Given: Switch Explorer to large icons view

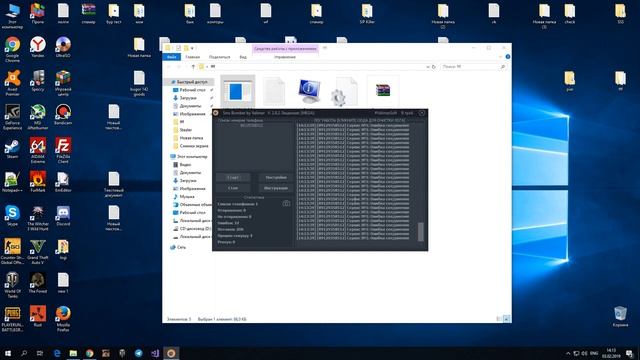Looking at the screenshot, I should [x=506, y=319].
